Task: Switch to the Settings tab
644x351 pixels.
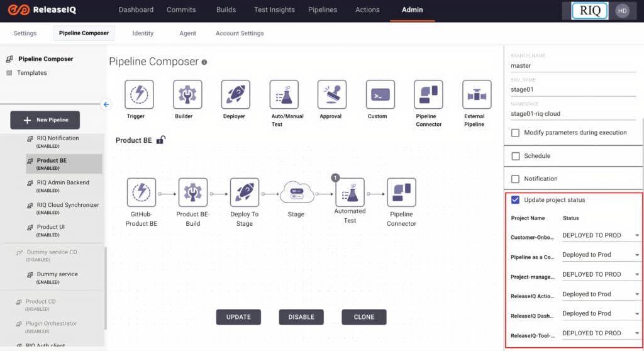Action: (x=25, y=33)
